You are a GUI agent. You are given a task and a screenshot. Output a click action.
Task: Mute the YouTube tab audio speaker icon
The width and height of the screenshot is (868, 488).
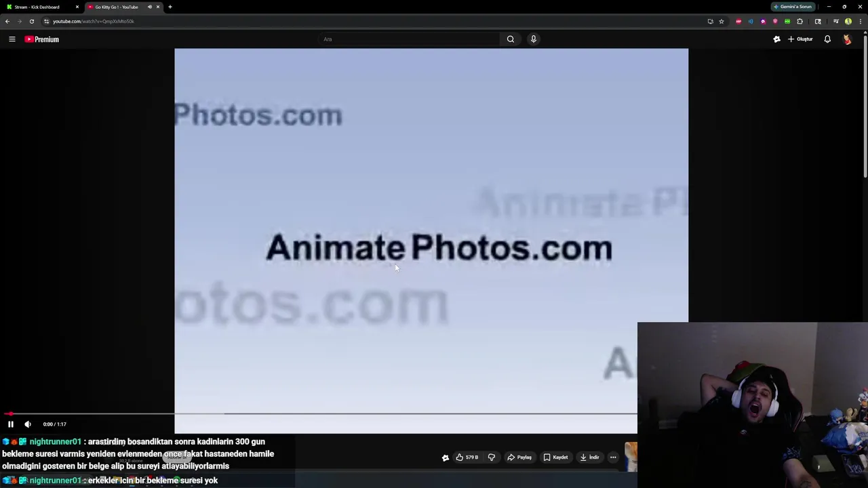click(x=150, y=7)
